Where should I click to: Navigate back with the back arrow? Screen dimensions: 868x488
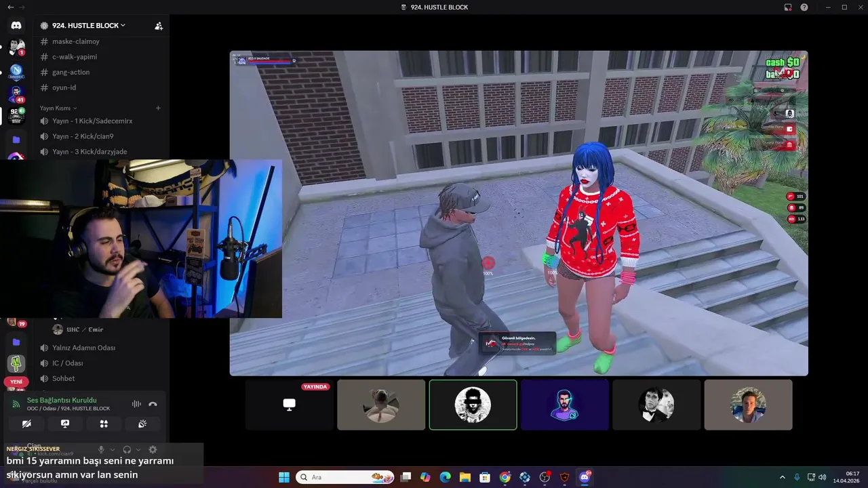[x=10, y=7]
